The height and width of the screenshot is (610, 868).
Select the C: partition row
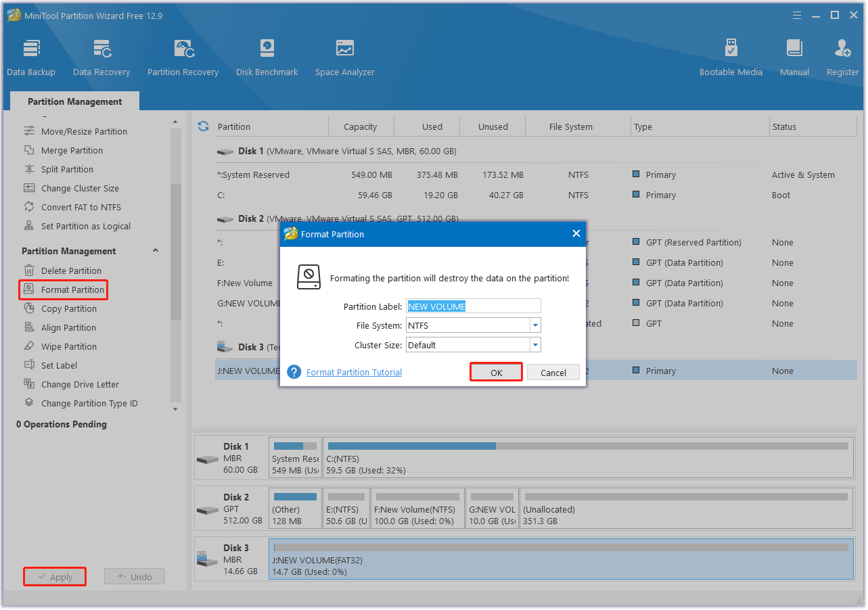click(x=534, y=195)
